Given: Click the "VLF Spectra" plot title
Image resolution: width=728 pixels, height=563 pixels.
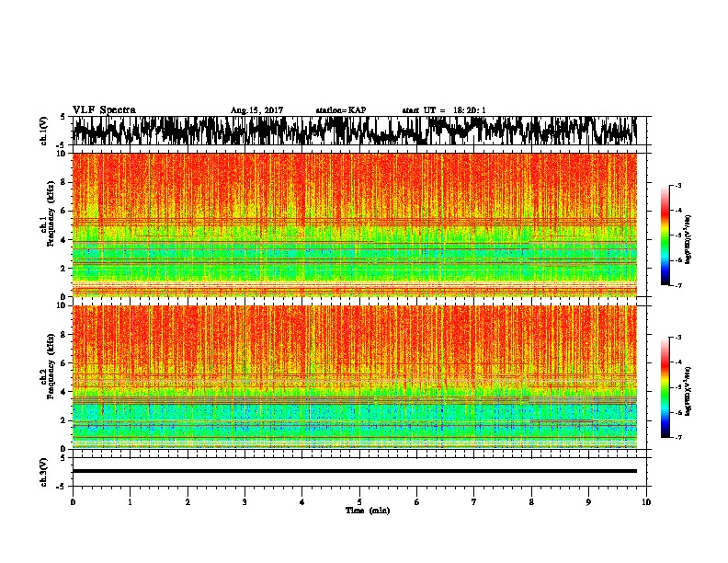Looking at the screenshot, I should pyautogui.click(x=104, y=110).
